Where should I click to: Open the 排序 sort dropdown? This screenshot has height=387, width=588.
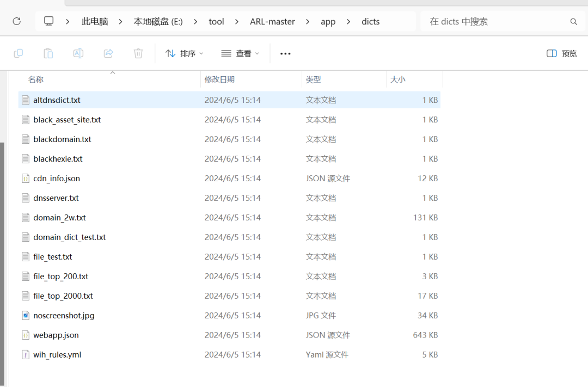click(184, 53)
